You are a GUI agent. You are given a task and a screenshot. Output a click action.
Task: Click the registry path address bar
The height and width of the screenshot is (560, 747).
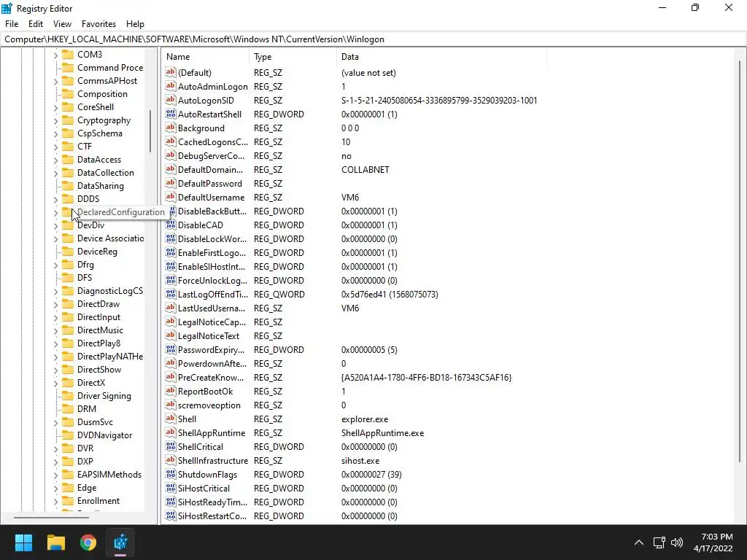[x=373, y=39]
